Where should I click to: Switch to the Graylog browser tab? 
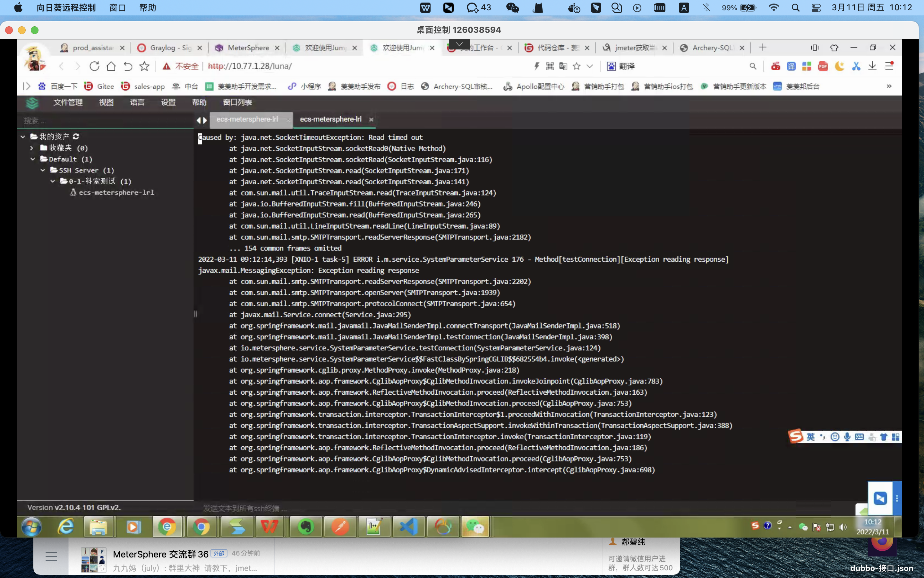coord(171,48)
